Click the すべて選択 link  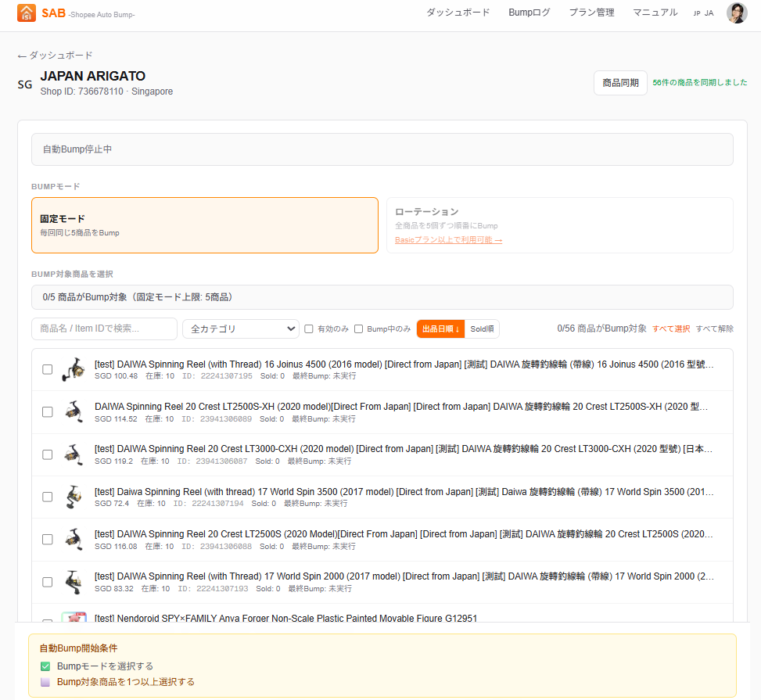(x=671, y=329)
